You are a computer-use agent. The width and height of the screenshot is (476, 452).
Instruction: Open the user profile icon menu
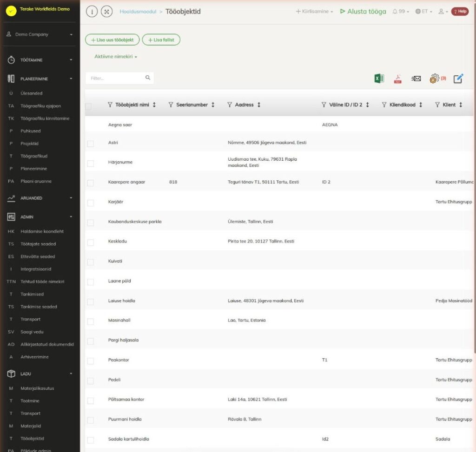443,12
